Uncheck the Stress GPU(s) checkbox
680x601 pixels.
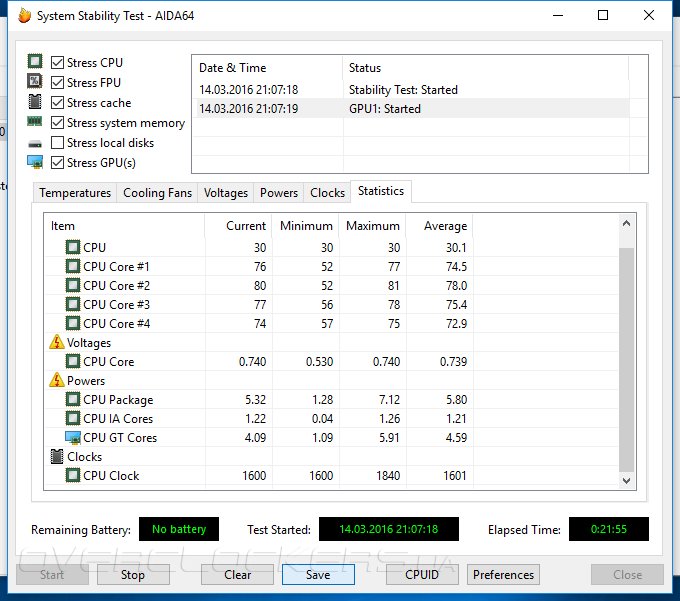(57, 163)
